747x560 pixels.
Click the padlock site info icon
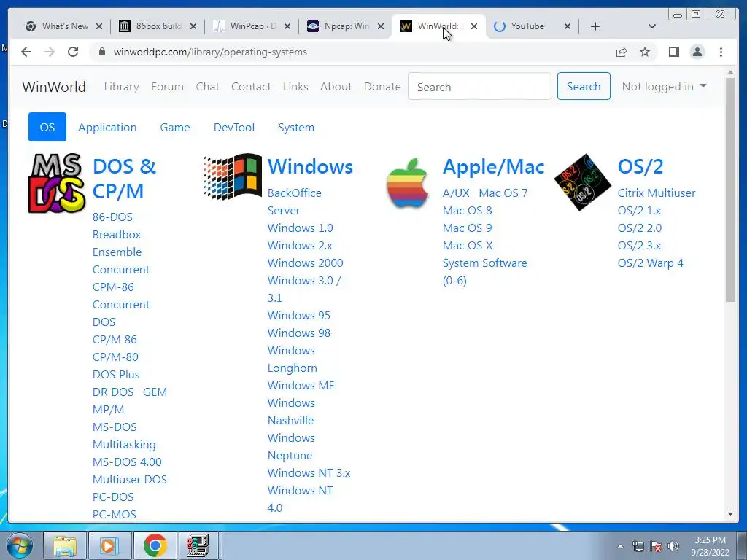(101, 52)
